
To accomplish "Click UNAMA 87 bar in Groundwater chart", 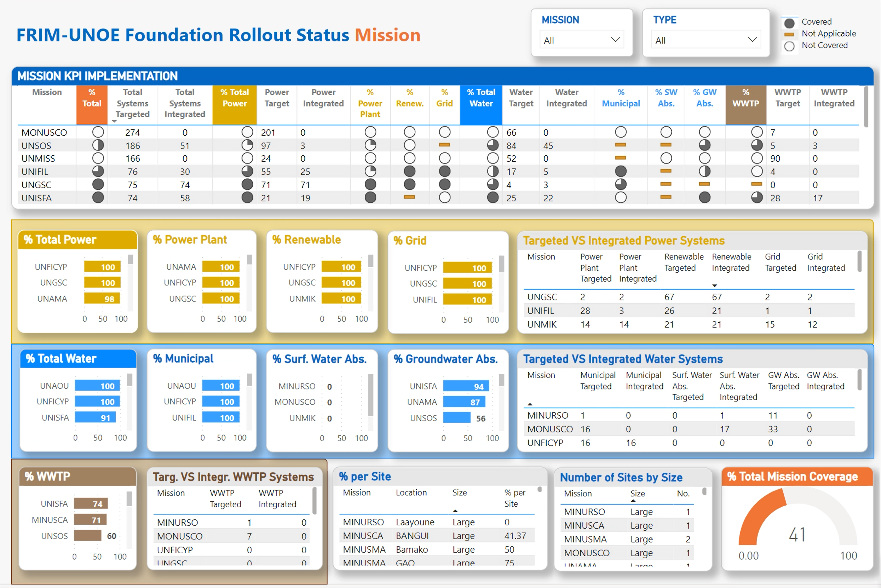I will tap(464, 402).
